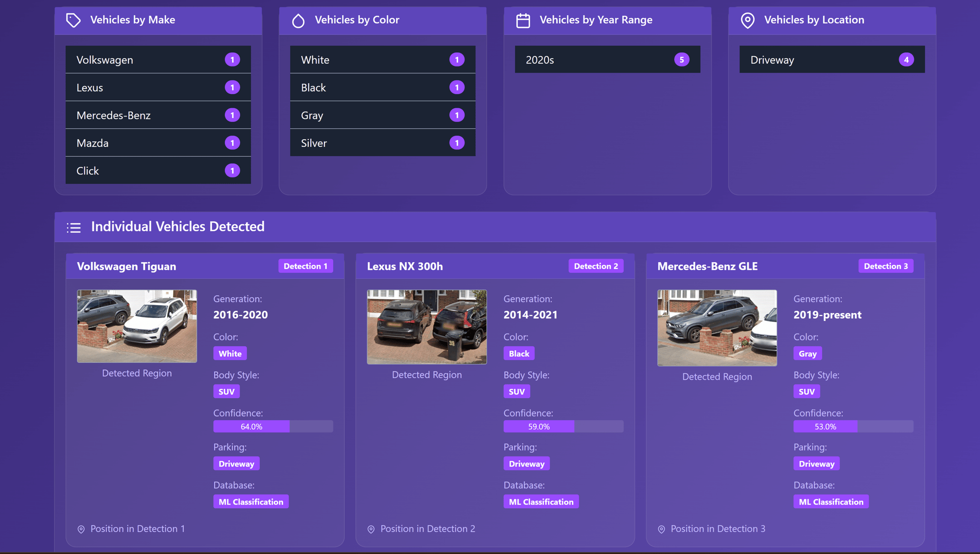Click the droplet icon beside Vehicles by Color

pos(298,21)
